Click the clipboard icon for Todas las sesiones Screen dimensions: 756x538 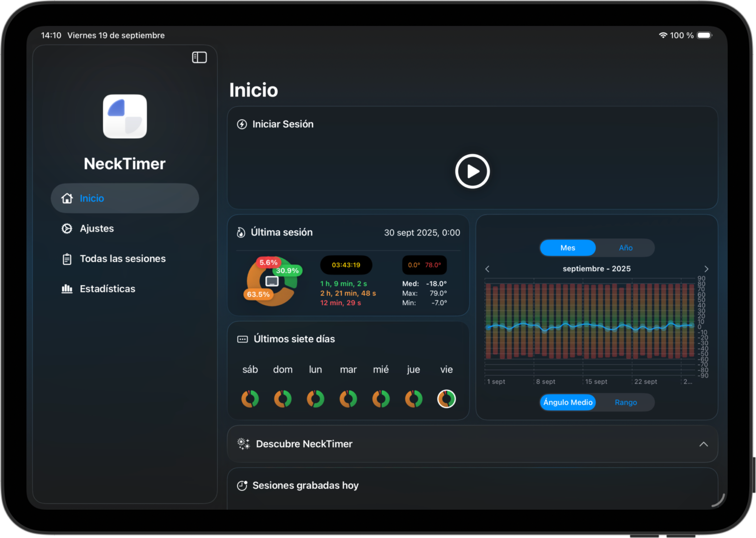pyautogui.click(x=67, y=259)
